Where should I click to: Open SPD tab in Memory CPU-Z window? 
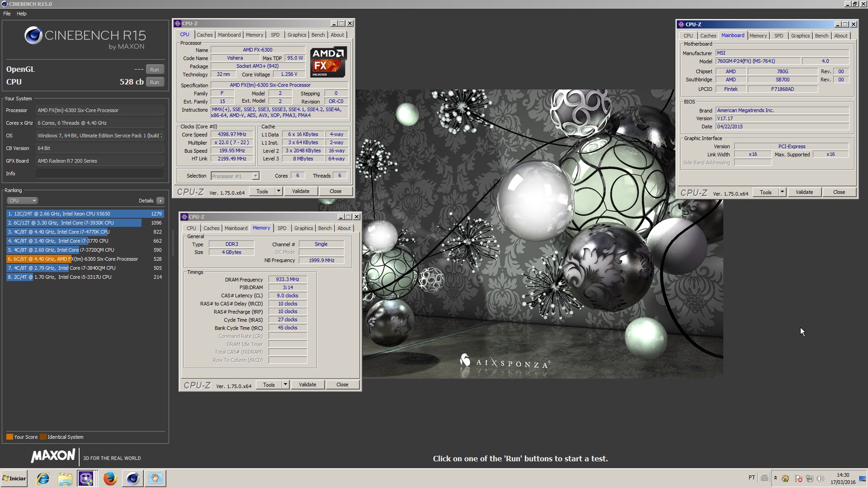282,228
